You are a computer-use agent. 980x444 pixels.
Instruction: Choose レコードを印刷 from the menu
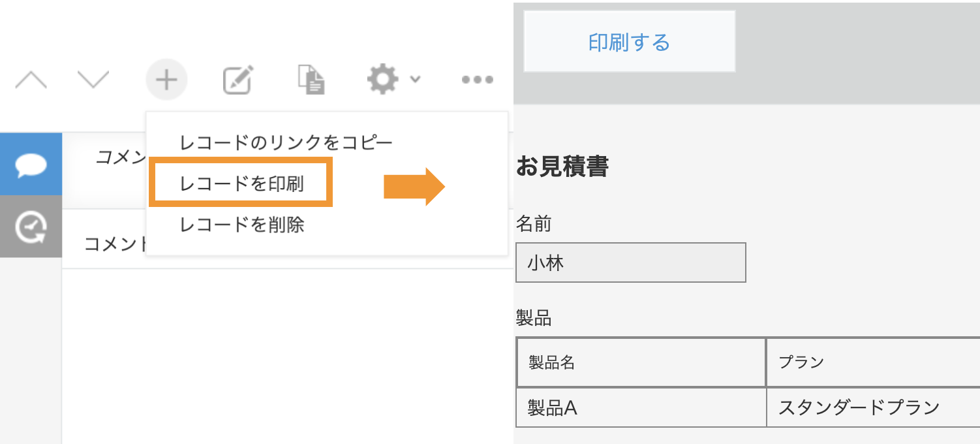coord(241,183)
